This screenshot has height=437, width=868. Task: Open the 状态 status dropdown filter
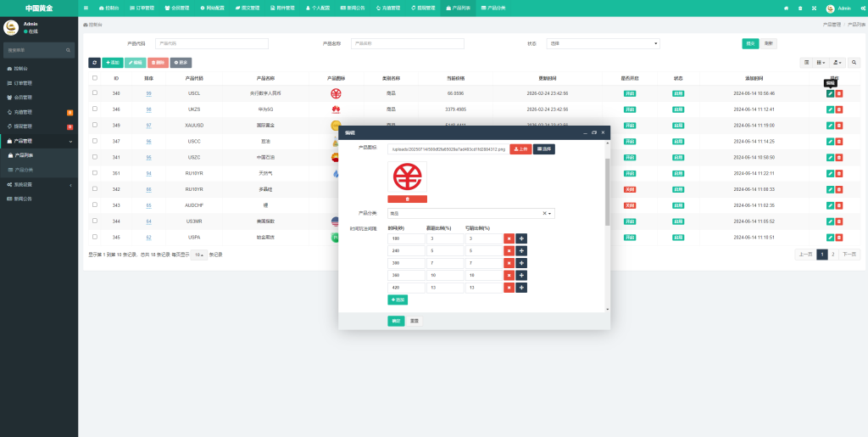[603, 43]
